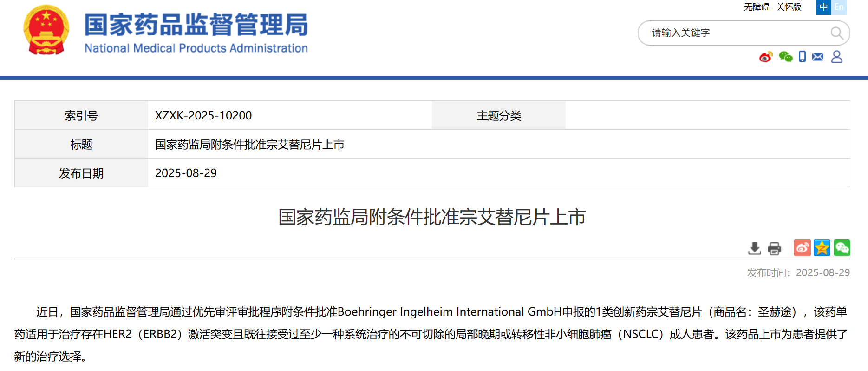
Task: Open the user account icon
Action: 837,57
